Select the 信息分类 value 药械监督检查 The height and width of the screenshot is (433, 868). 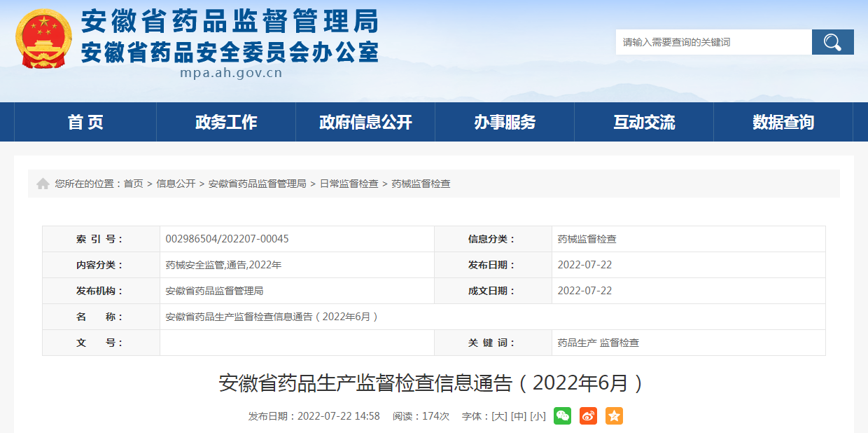587,239
